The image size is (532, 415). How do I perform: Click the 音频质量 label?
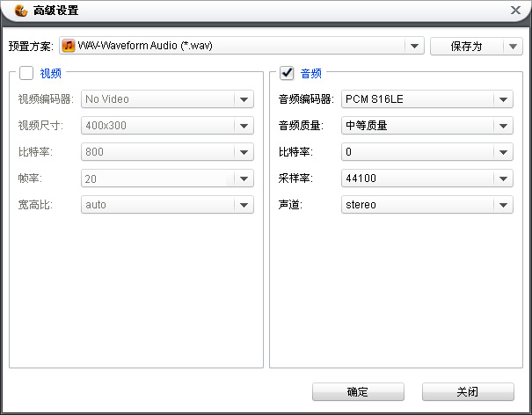[x=301, y=126]
